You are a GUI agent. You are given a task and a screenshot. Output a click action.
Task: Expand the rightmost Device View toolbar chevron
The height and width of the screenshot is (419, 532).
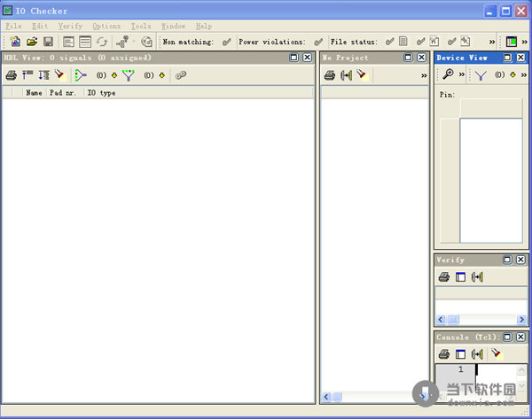pyautogui.click(x=524, y=74)
